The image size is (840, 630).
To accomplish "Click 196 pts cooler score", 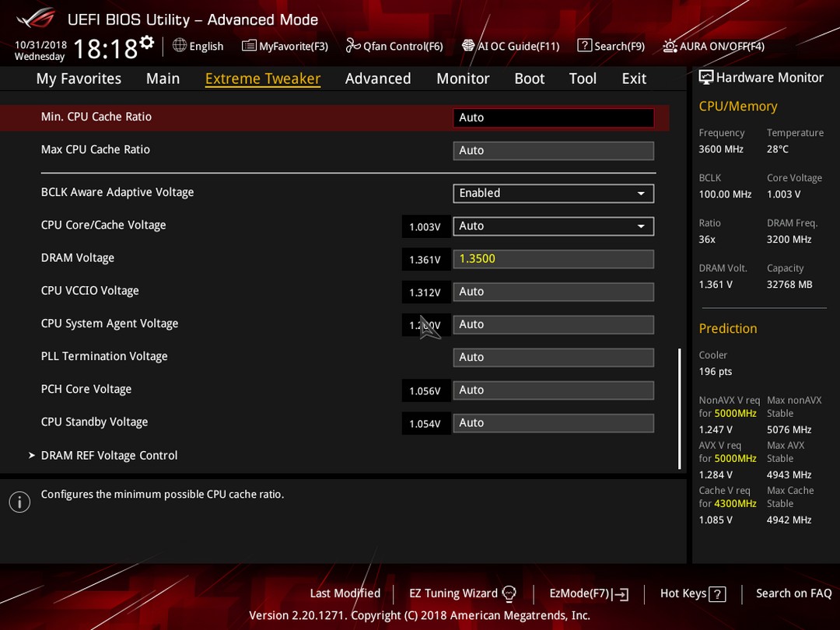I will (716, 371).
